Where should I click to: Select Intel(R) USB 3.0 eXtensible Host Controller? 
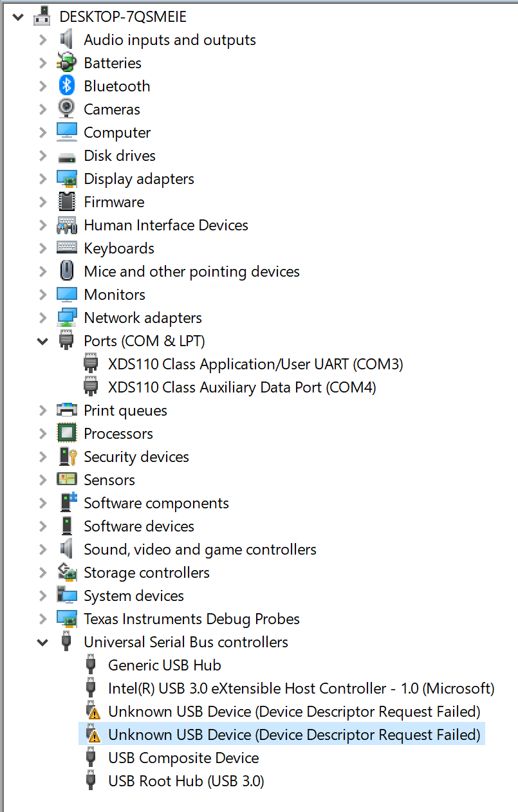point(301,688)
